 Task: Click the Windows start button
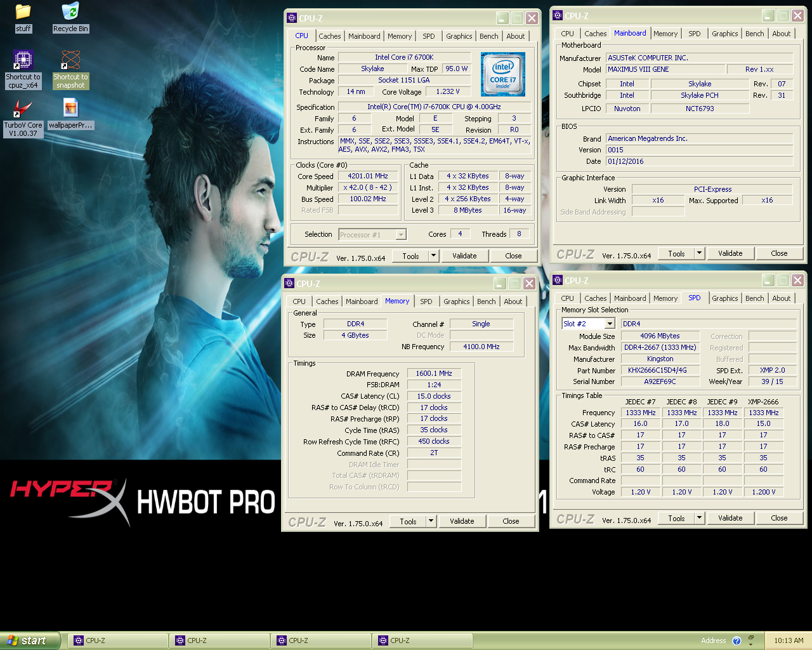pyautogui.click(x=30, y=640)
